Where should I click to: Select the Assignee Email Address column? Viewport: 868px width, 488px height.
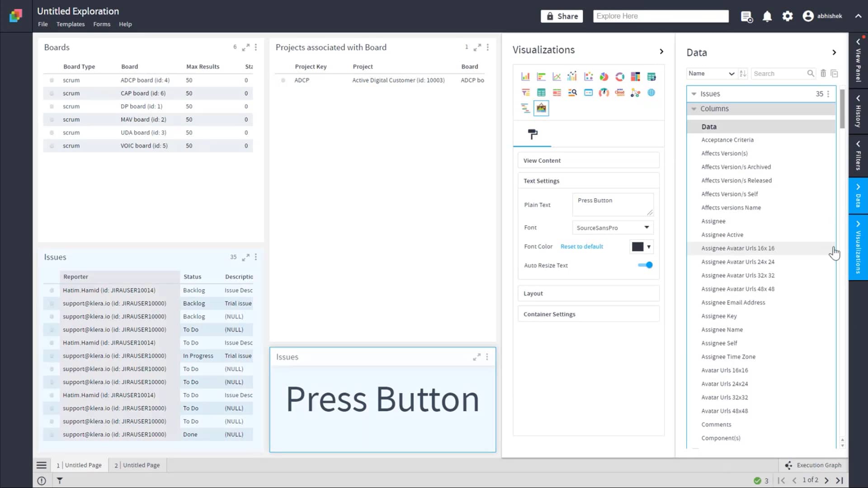[733, 303]
